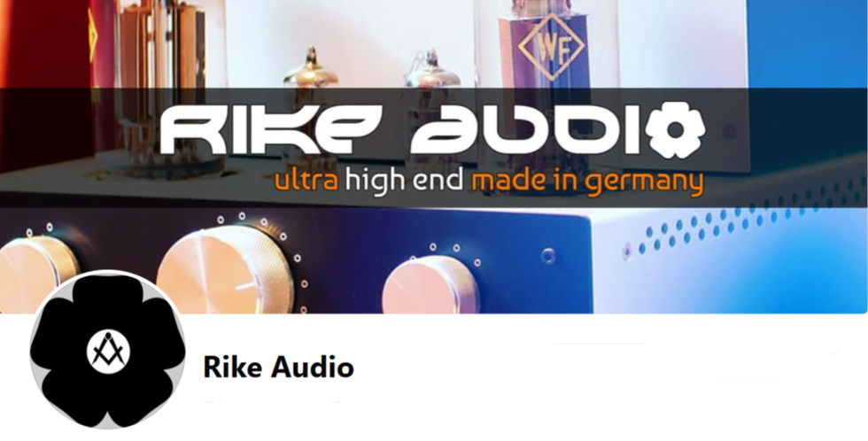Click the screw on dark front panel
The width and height of the screenshot is (868, 441).
coord(548,255)
